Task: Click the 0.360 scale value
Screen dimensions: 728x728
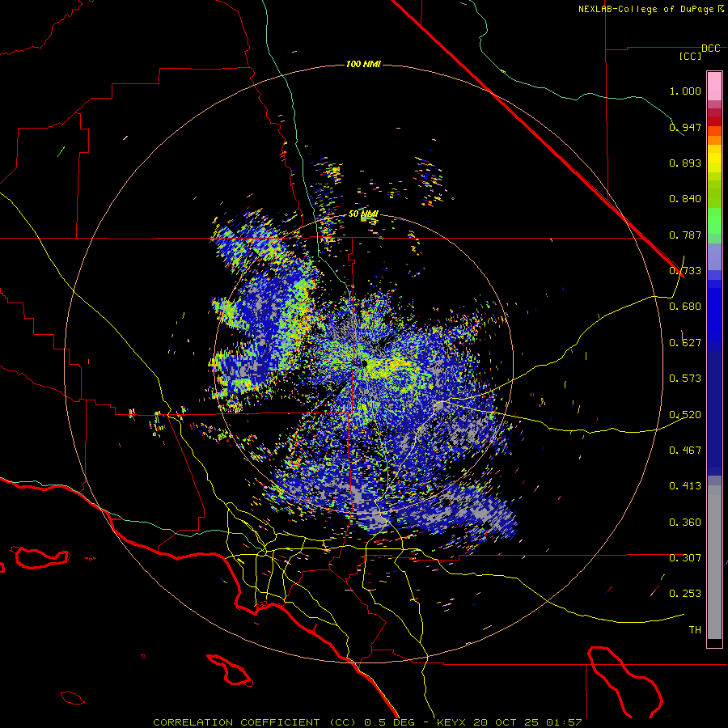Action: [685, 523]
